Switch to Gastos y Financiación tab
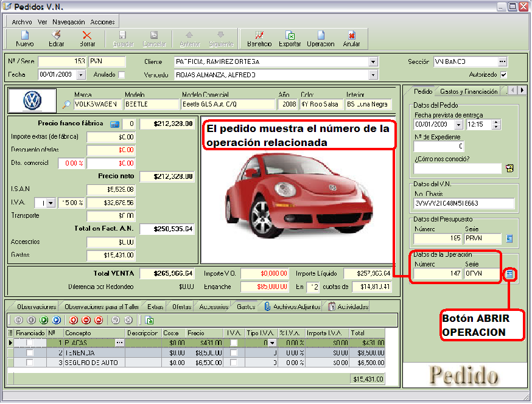The width and height of the screenshot is (532, 404). pos(469,91)
